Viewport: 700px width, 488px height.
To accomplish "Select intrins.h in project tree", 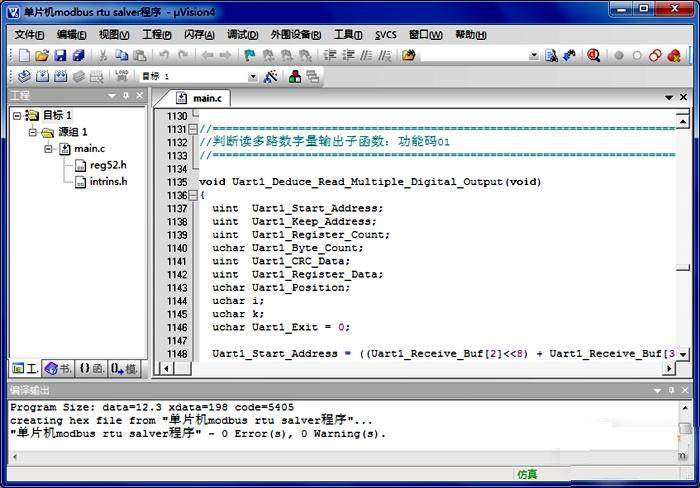I will tap(108, 181).
